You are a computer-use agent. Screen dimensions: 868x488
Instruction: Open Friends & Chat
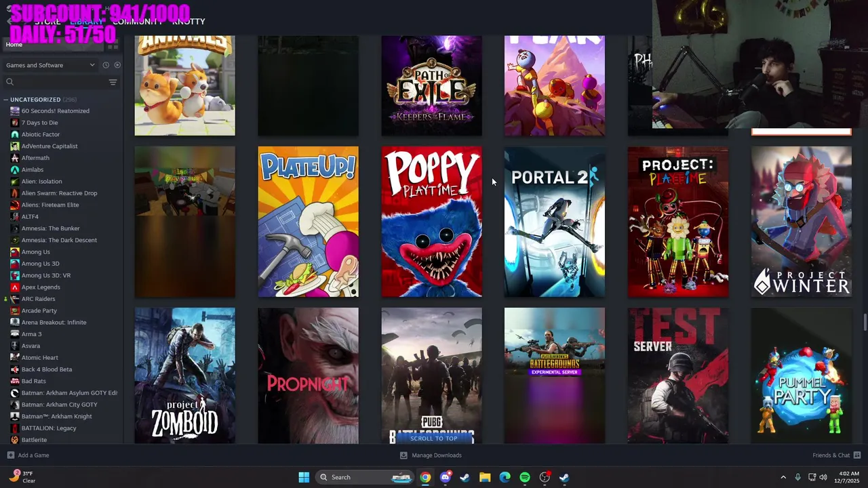point(831,455)
